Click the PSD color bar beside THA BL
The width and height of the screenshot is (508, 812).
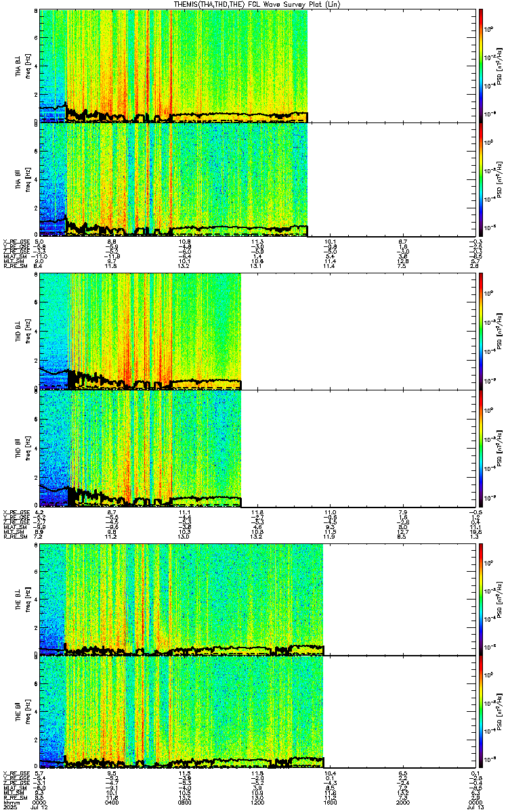point(481,66)
